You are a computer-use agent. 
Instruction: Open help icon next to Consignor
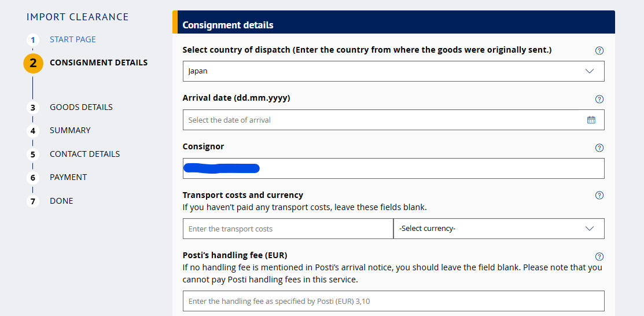click(x=599, y=148)
